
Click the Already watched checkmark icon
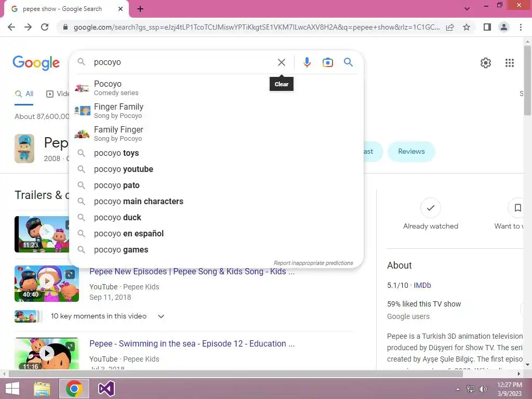pyautogui.click(x=431, y=208)
